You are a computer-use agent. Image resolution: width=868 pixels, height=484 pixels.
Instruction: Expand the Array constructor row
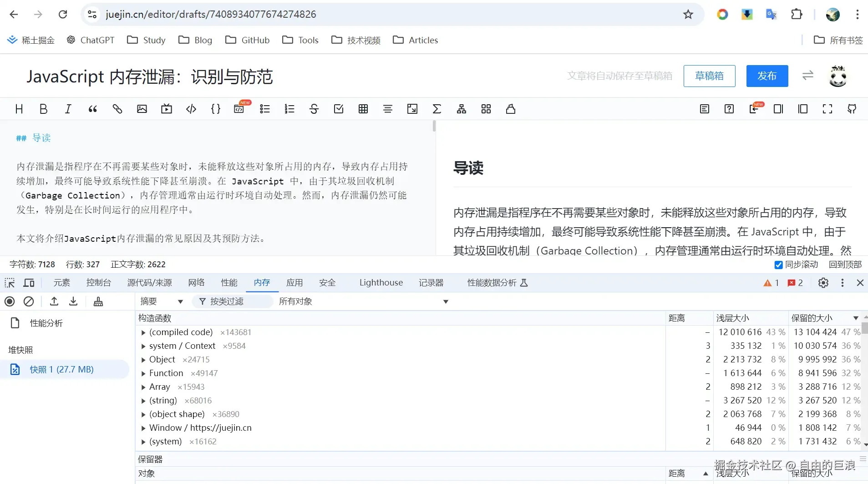coord(143,387)
